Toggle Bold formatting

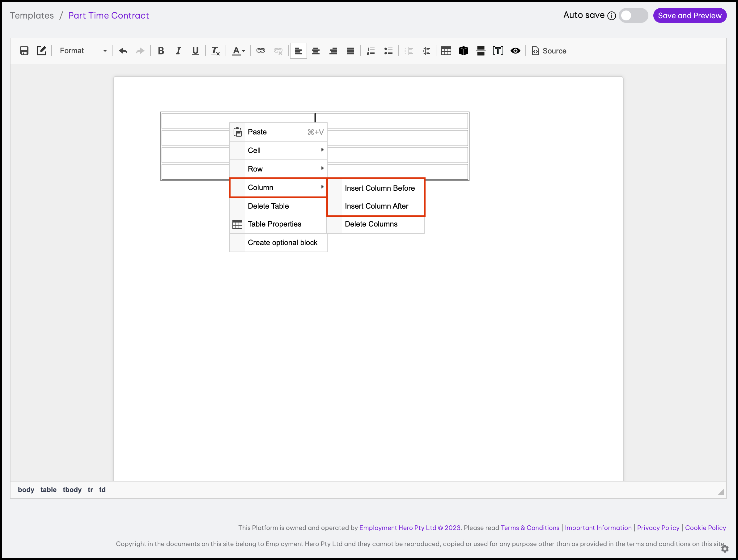(161, 51)
